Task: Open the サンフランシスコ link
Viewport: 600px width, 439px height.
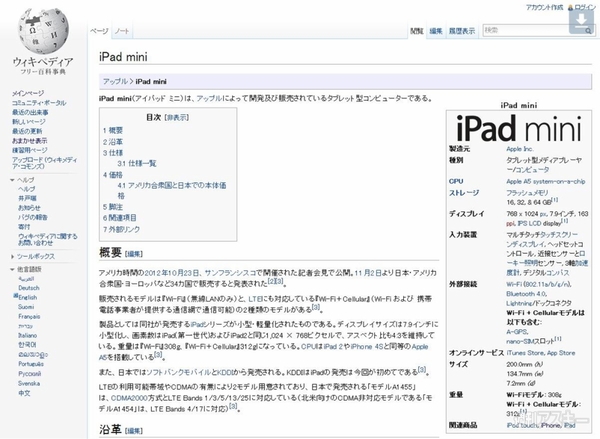Action: [x=230, y=273]
